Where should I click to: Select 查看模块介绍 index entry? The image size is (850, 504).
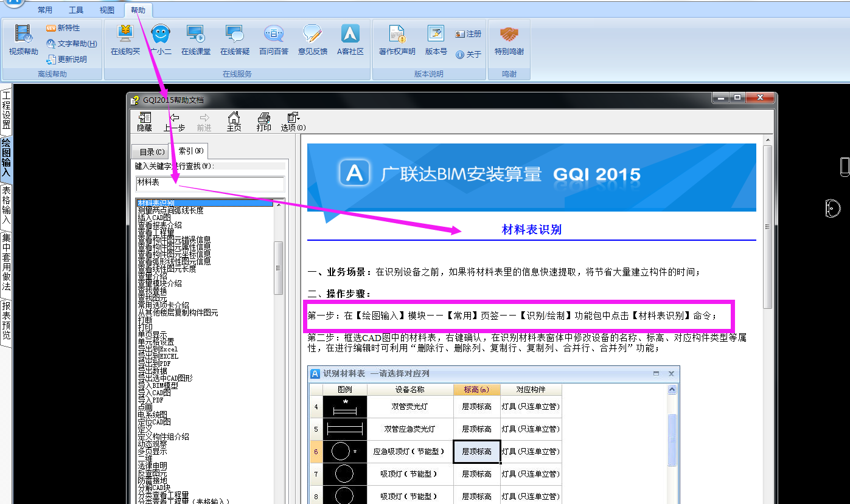coord(159,283)
